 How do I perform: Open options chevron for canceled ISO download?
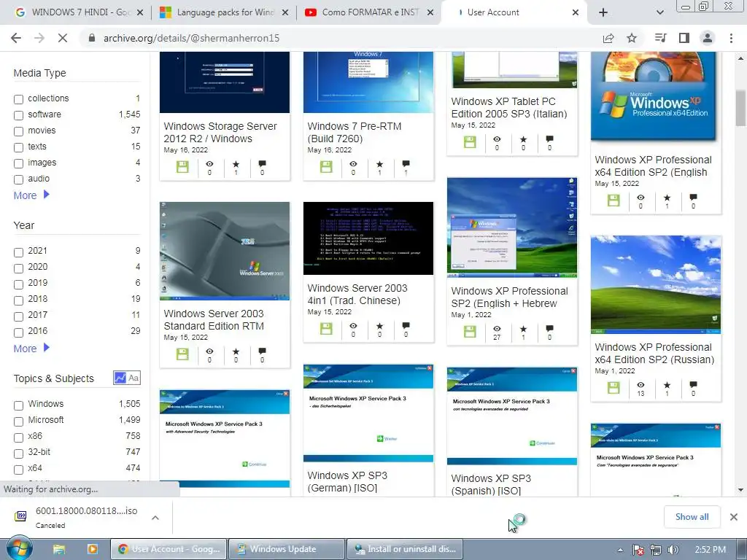tap(155, 517)
